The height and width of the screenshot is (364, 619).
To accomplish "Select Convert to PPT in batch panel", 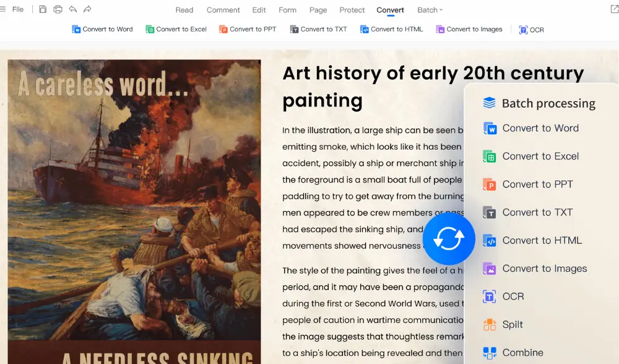I will point(537,184).
